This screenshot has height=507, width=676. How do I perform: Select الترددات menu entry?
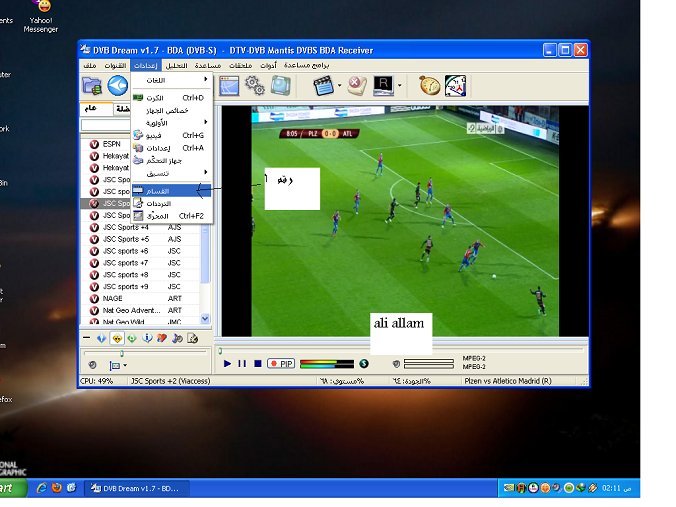172,203
